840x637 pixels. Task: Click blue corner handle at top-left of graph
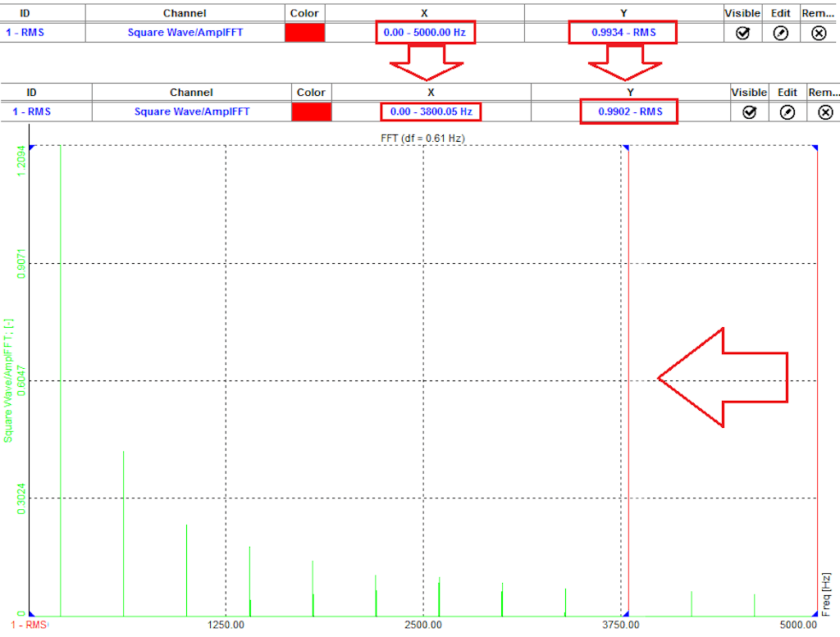[x=32, y=148]
